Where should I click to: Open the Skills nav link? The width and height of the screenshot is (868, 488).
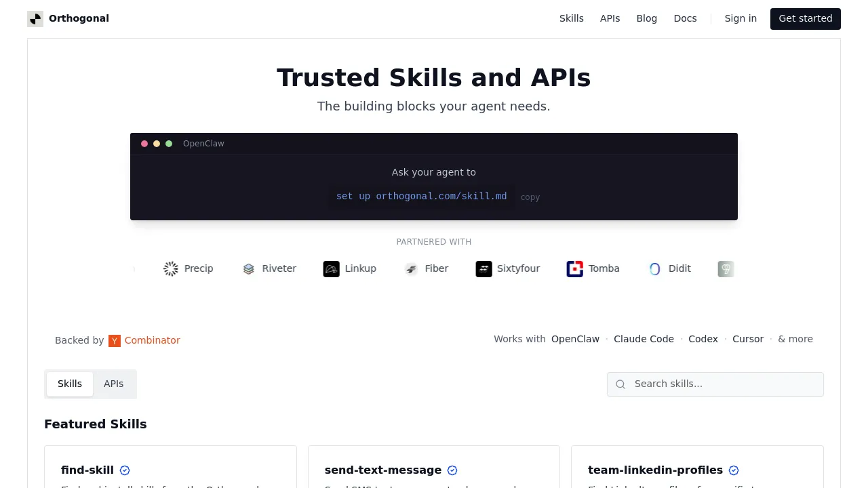pos(572,19)
